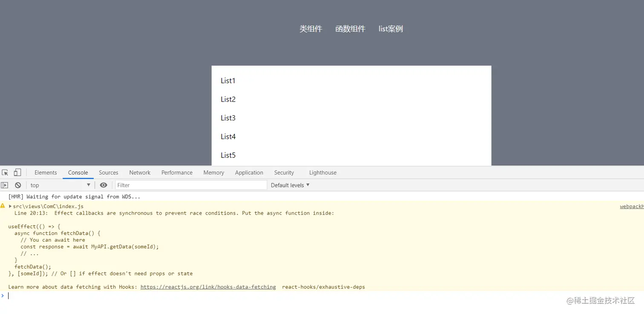Create live expression with eye icon
Image resolution: width=644 pixels, height=314 pixels.
point(103,185)
